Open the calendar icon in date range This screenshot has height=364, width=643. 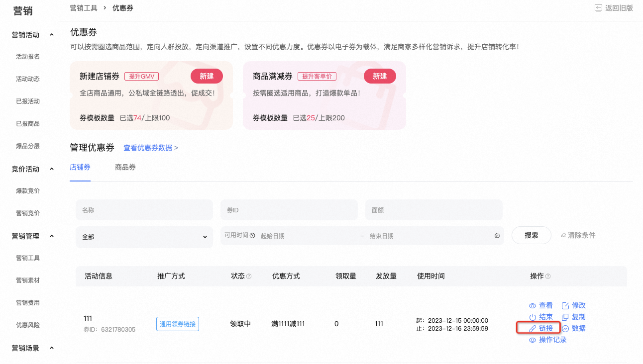[x=497, y=236]
